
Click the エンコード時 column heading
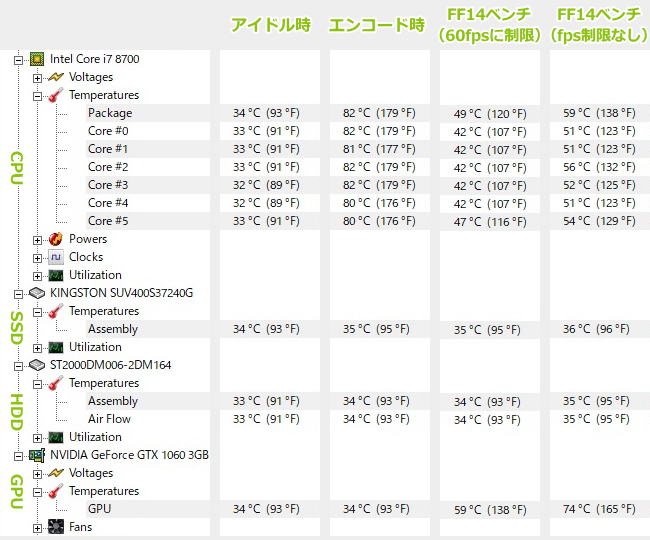click(377, 25)
